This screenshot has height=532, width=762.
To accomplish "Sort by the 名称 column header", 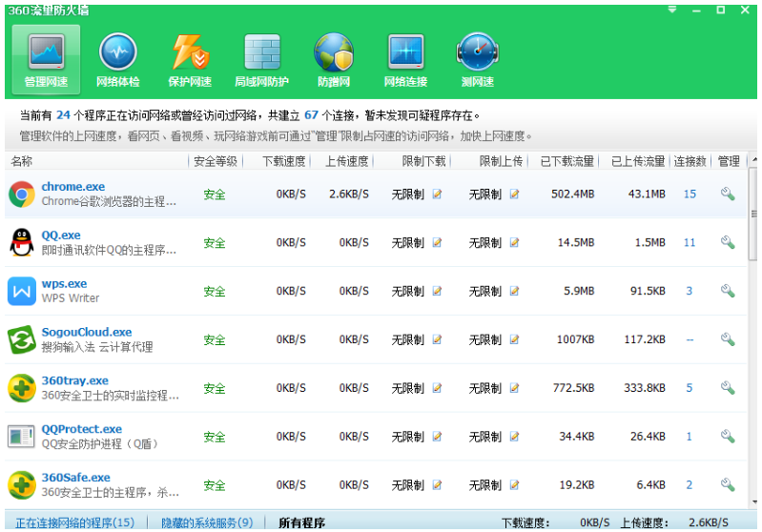I will [22, 161].
